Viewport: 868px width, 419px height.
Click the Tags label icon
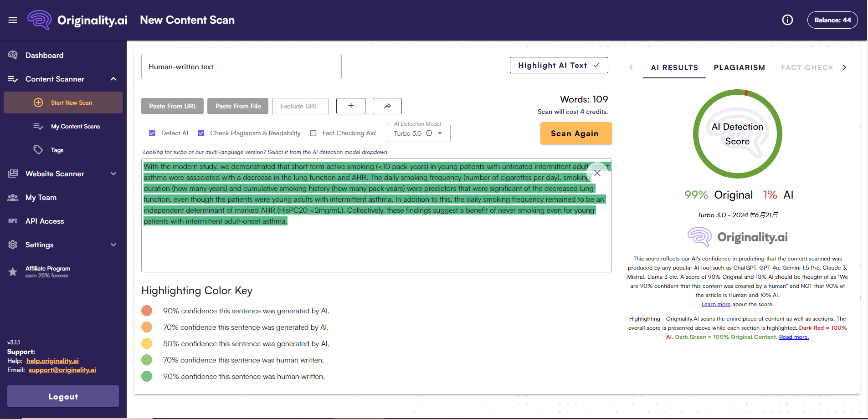coord(38,150)
